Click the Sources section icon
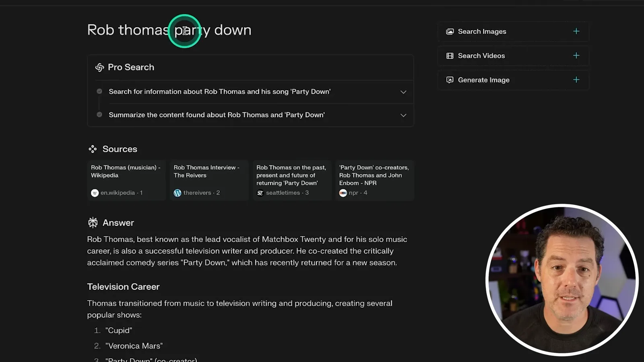 tap(93, 149)
